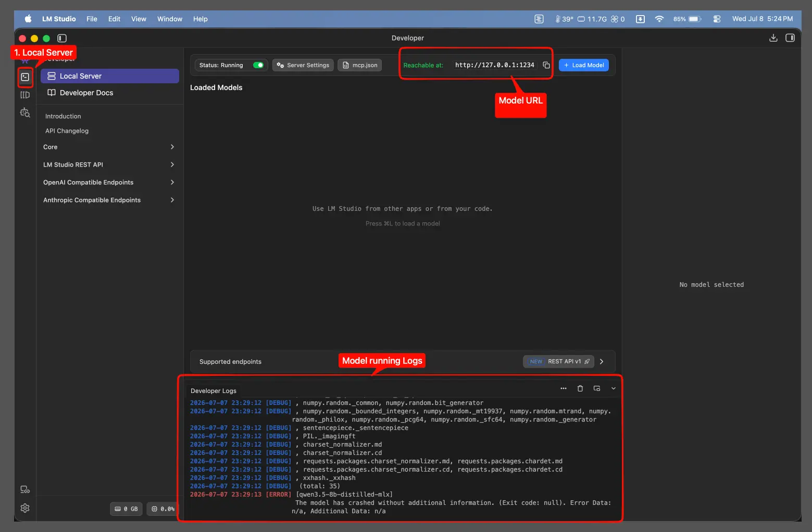This screenshot has width=812, height=532.
Task: Toggle the right sidebar panel icon in title bar
Action: 790,38
